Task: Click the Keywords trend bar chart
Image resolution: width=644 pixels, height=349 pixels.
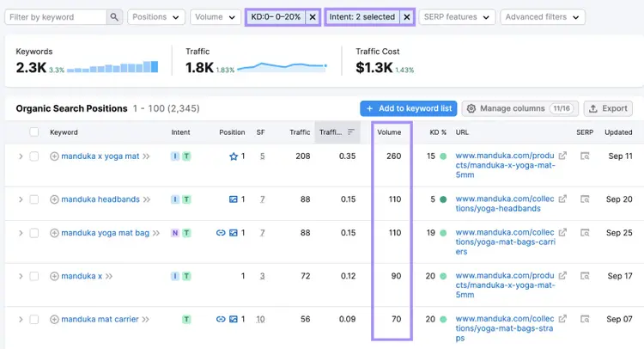Action: (x=112, y=67)
